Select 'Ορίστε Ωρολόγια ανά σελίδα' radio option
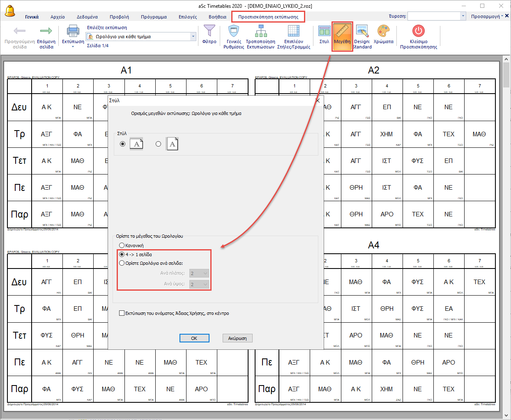Viewport: 511px width, 420px height. pyautogui.click(x=122, y=263)
